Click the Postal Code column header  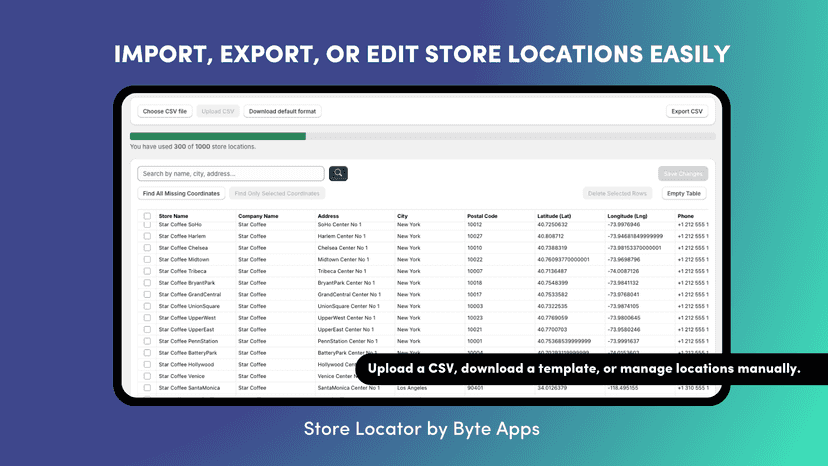482,216
